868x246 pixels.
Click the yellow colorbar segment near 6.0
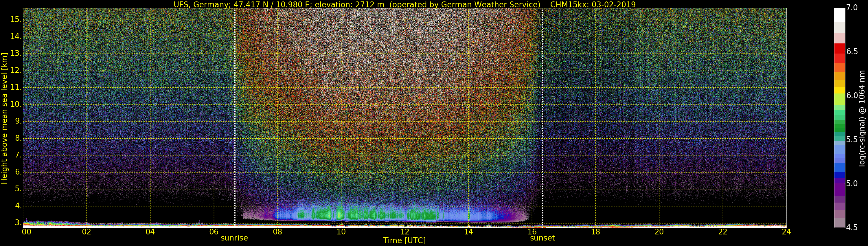[840, 90]
